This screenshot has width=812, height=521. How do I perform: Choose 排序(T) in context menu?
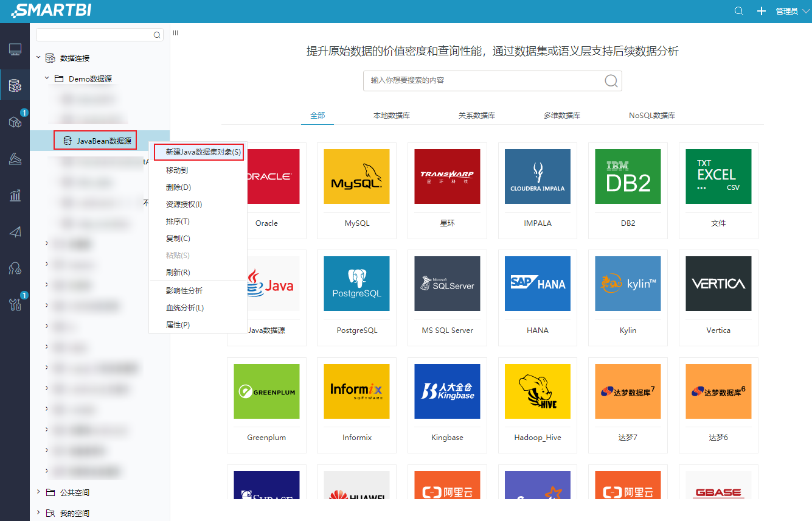pyautogui.click(x=198, y=222)
